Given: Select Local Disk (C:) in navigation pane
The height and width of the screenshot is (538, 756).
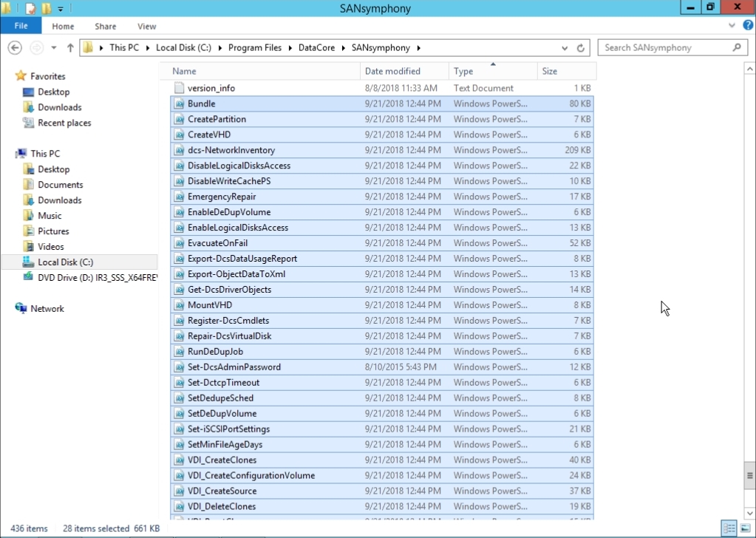Looking at the screenshot, I should [x=65, y=262].
